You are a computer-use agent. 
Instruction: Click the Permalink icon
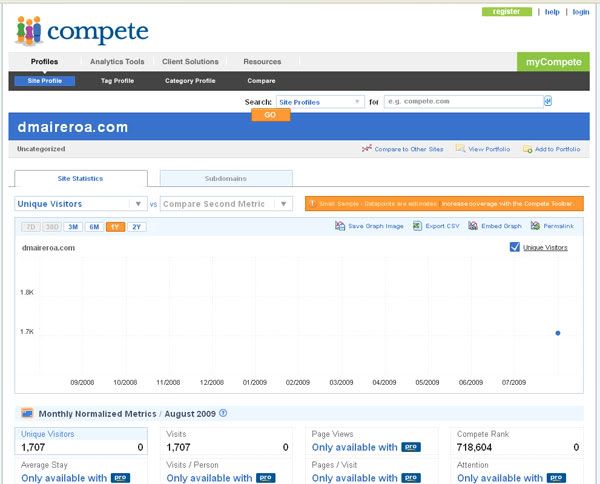[x=535, y=226]
